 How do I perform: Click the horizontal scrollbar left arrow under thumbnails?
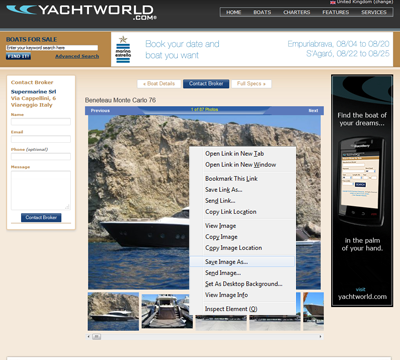(88, 337)
